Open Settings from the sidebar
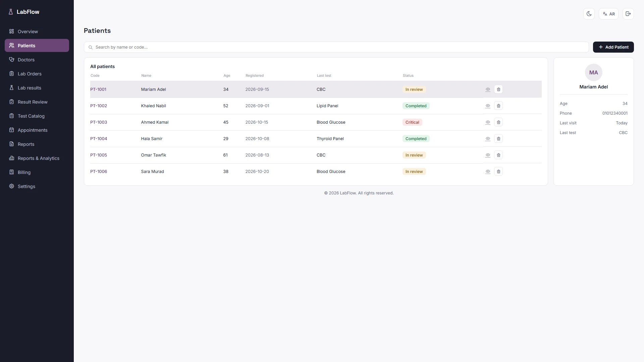 37,186
